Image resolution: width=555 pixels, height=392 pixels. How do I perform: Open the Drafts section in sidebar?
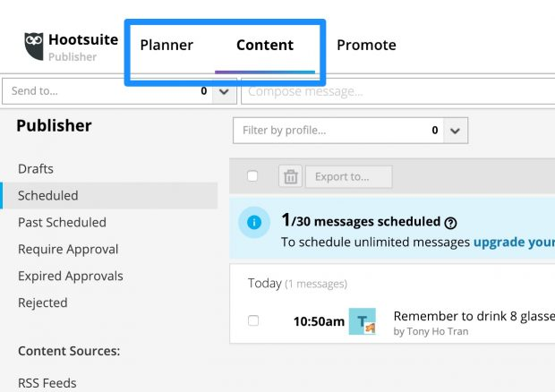point(36,169)
